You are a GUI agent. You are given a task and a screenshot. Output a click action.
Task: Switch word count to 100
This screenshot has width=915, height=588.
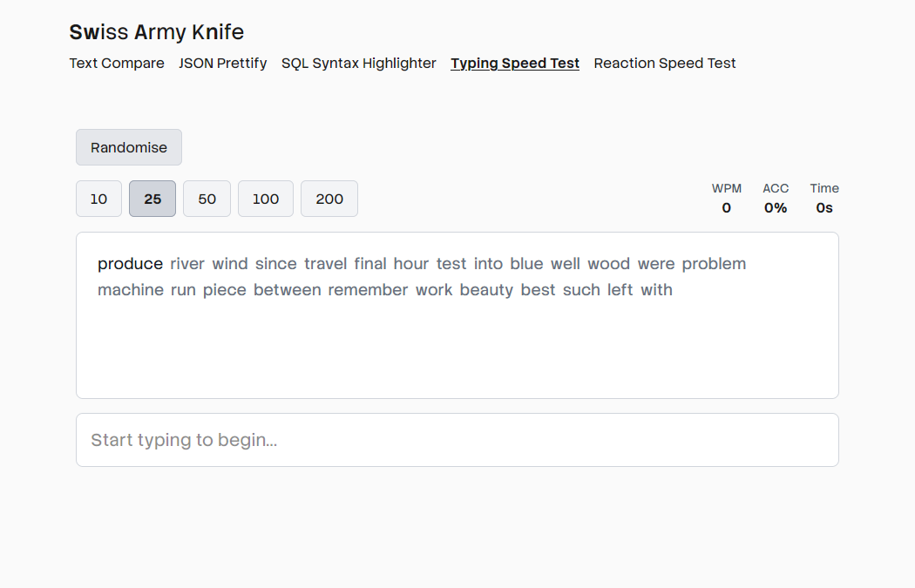coord(266,199)
